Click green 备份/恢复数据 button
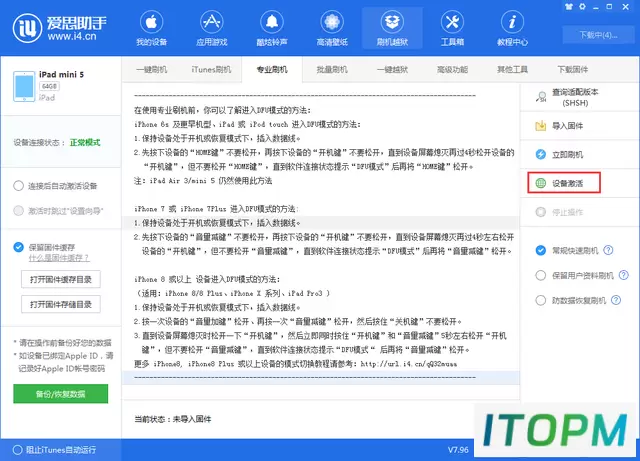The image size is (640, 461). pos(61,394)
